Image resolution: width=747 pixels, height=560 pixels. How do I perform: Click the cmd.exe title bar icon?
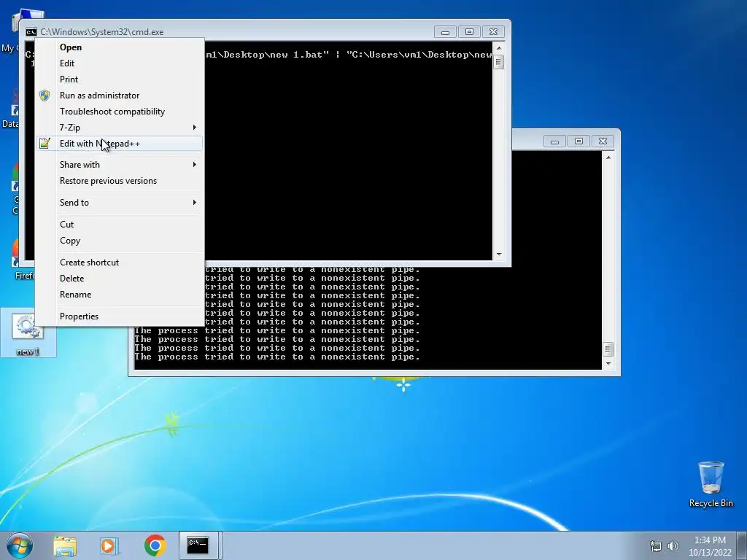click(x=31, y=32)
